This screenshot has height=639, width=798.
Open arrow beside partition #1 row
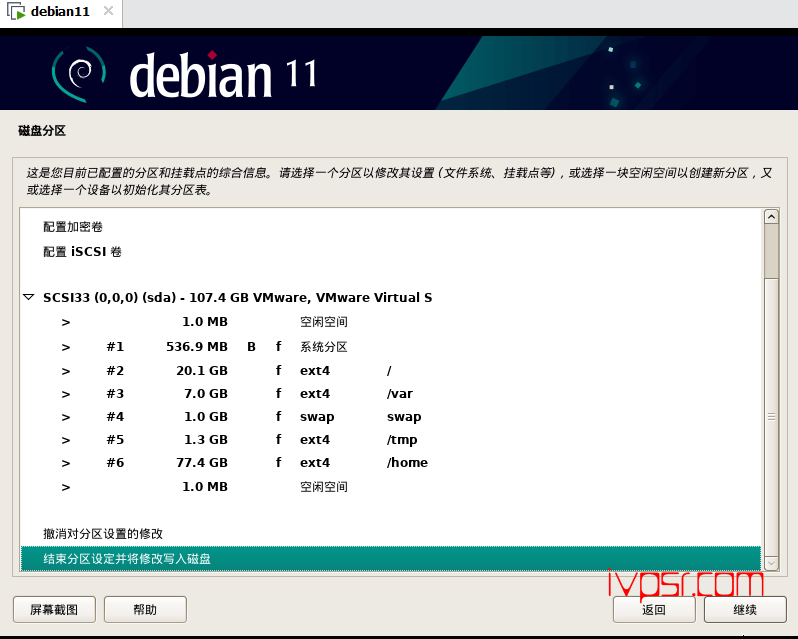click(66, 347)
